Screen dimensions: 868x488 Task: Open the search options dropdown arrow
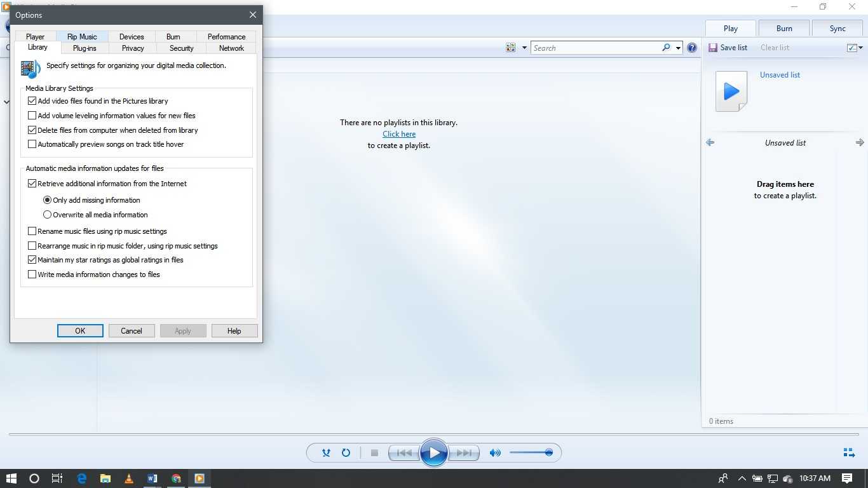click(x=678, y=48)
